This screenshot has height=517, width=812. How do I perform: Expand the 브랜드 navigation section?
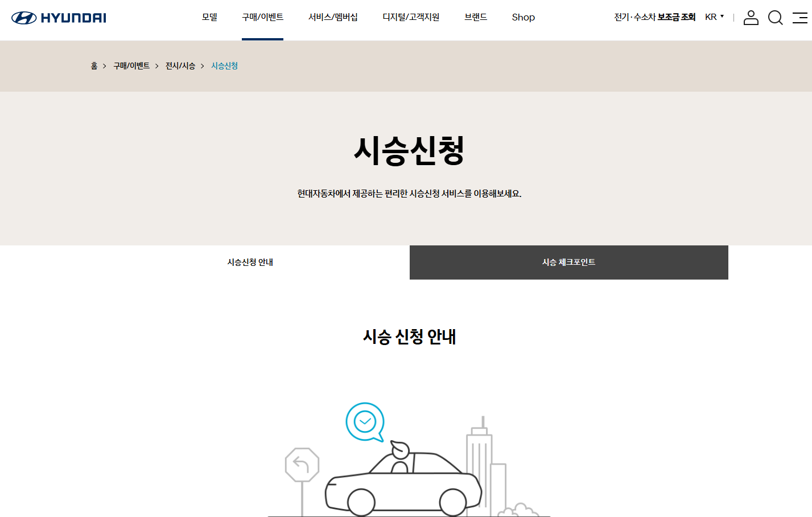[475, 17]
